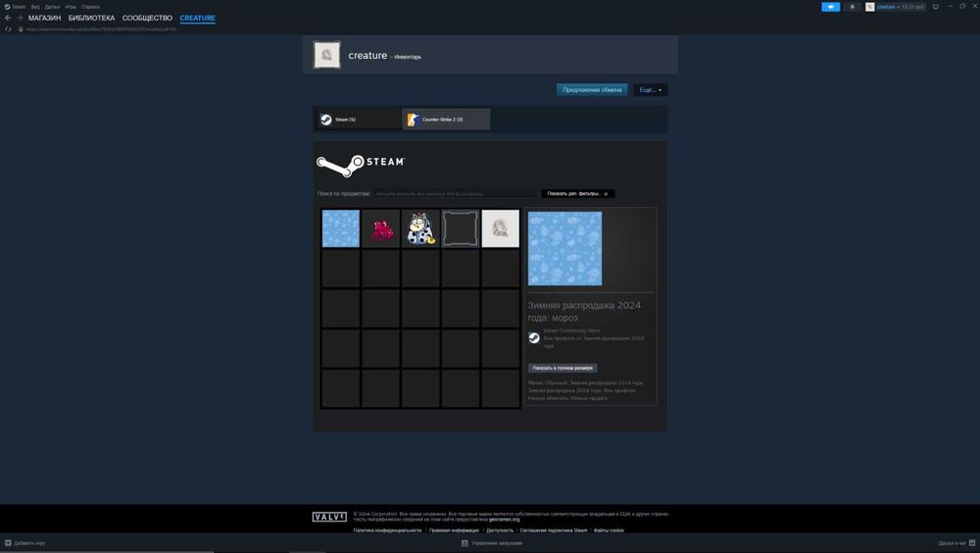Switch to Steam (5) inventory tab
The height and width of the screenshot is (553, 980).
point(358,119)
